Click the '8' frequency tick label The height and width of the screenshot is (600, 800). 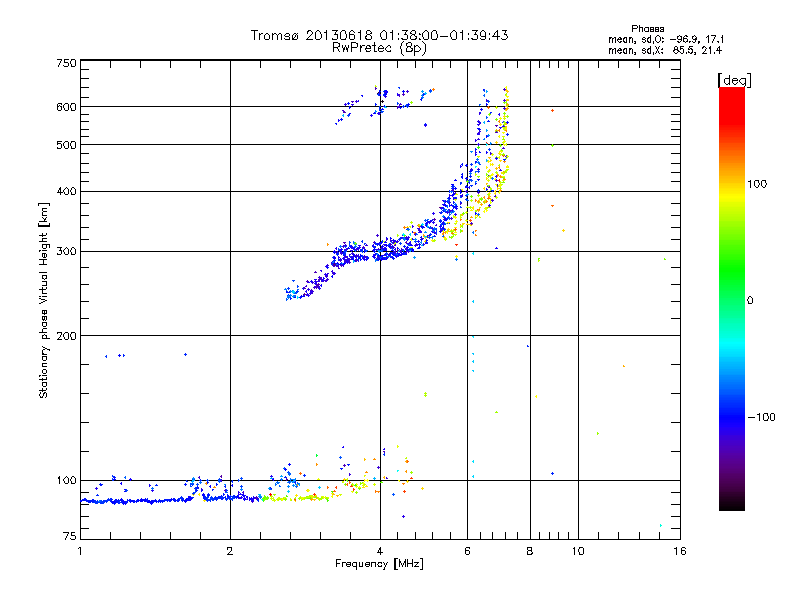[530, 551]
